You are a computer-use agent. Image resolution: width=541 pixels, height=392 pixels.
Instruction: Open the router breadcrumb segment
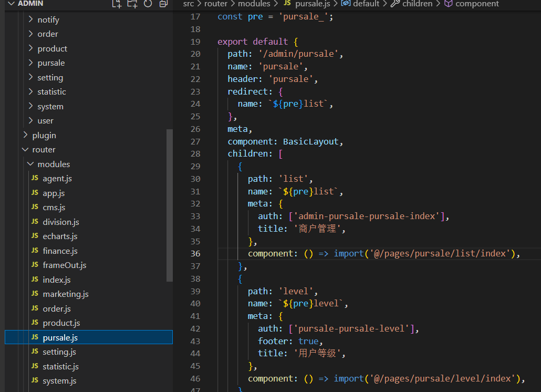(x=216, y=4)
